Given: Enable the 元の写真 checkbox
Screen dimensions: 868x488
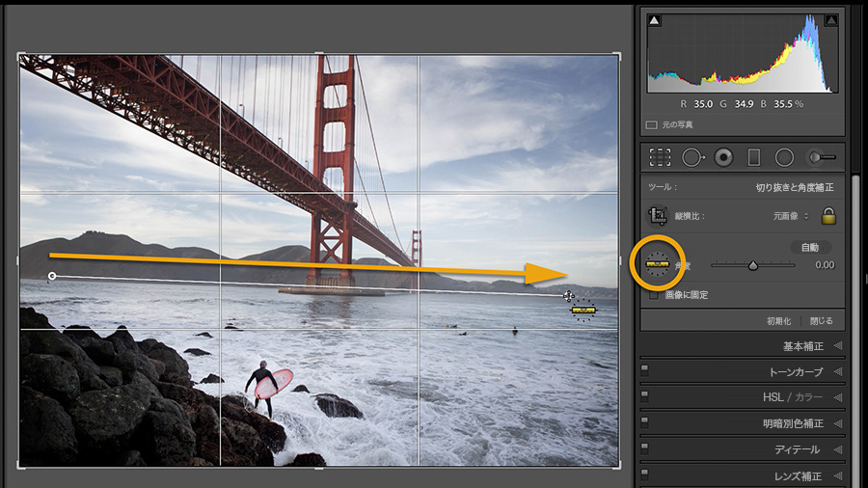Looking at the screenshot, I should [x=652, y=125].
